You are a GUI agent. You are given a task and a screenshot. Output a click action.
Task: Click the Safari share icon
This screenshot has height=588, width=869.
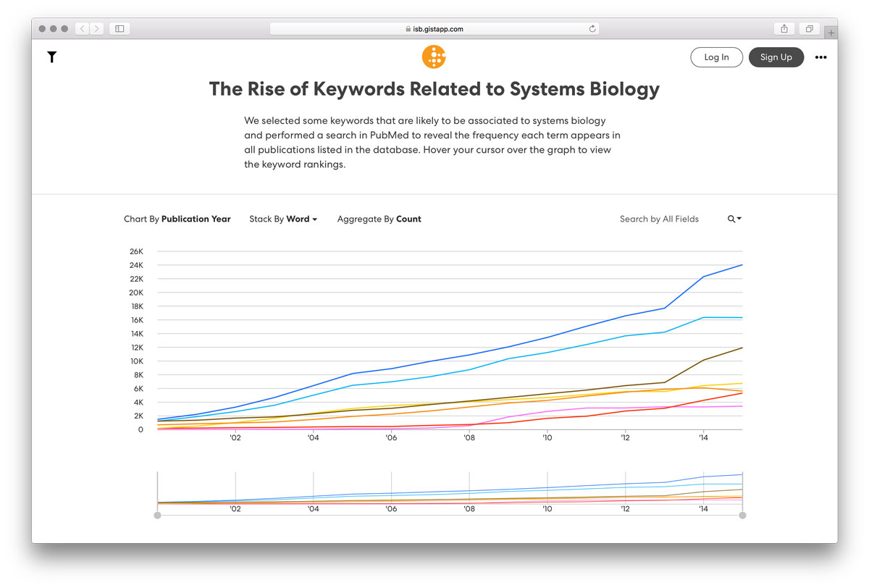784,29
